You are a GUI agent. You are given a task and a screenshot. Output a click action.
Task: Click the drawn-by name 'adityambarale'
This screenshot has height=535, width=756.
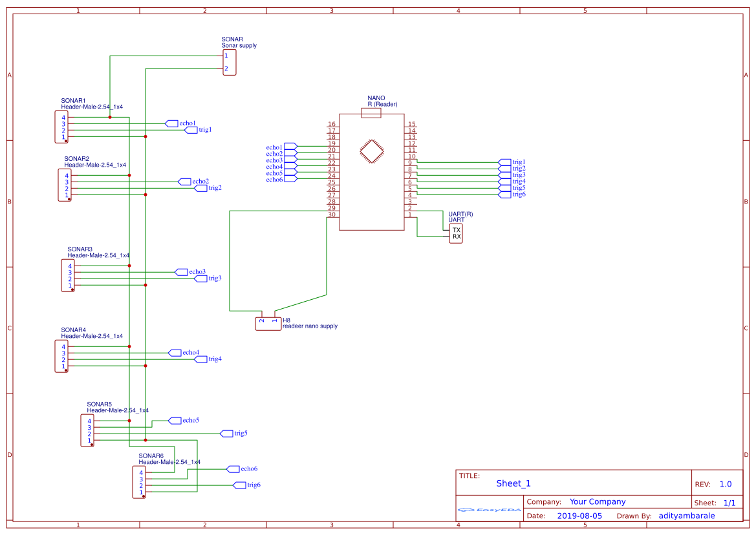[x=687, y=516]
